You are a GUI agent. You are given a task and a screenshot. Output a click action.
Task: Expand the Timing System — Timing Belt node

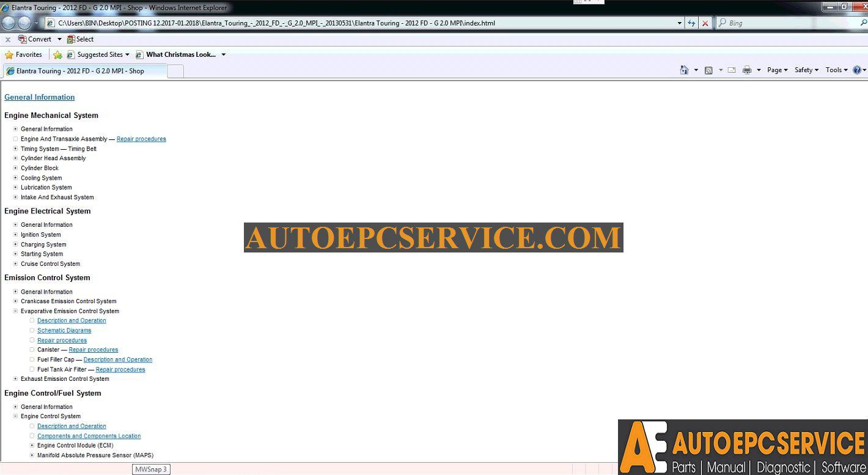(16, 149)
